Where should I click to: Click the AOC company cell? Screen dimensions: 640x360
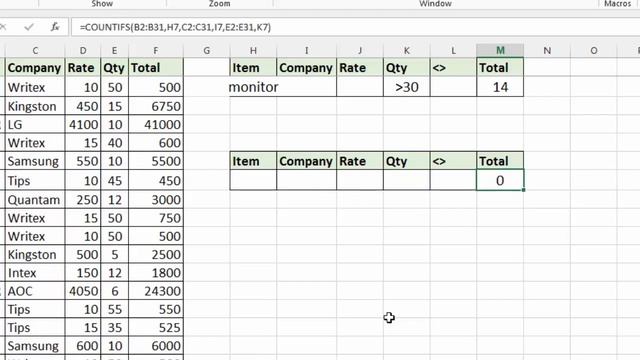click(x=35, y=291)
